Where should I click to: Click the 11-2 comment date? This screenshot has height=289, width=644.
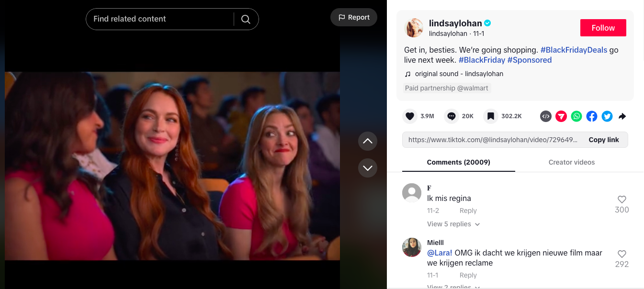click(x=433, y=211)
